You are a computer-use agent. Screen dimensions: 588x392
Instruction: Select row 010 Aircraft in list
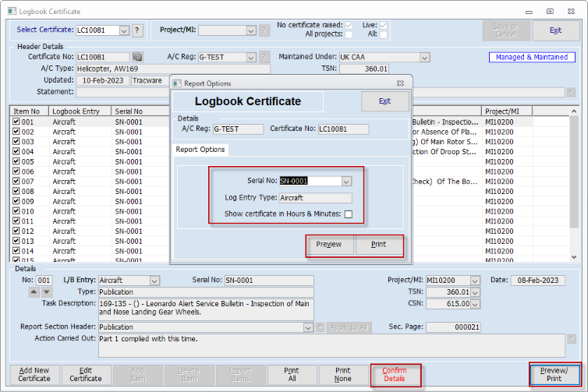(90, 211)
